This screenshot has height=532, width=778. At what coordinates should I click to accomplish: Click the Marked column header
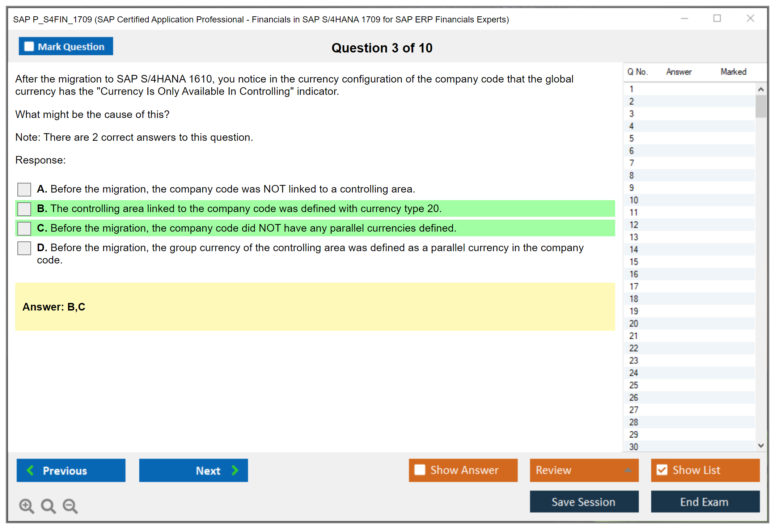(x=733, y=72)
